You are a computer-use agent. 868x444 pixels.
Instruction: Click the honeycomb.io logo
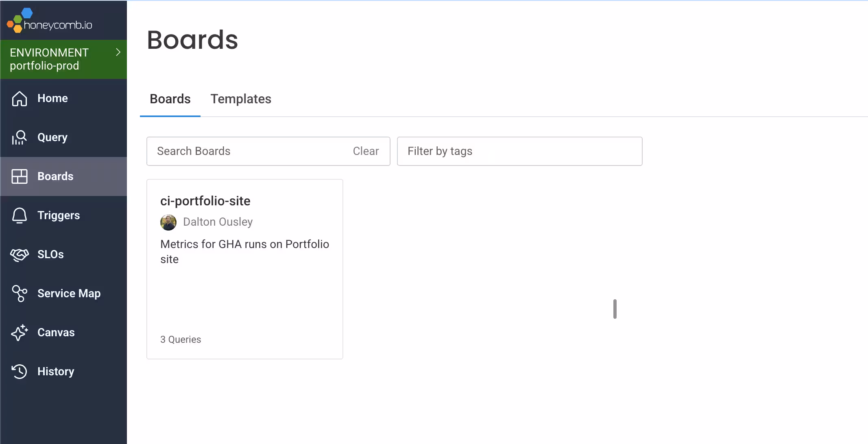49,20
